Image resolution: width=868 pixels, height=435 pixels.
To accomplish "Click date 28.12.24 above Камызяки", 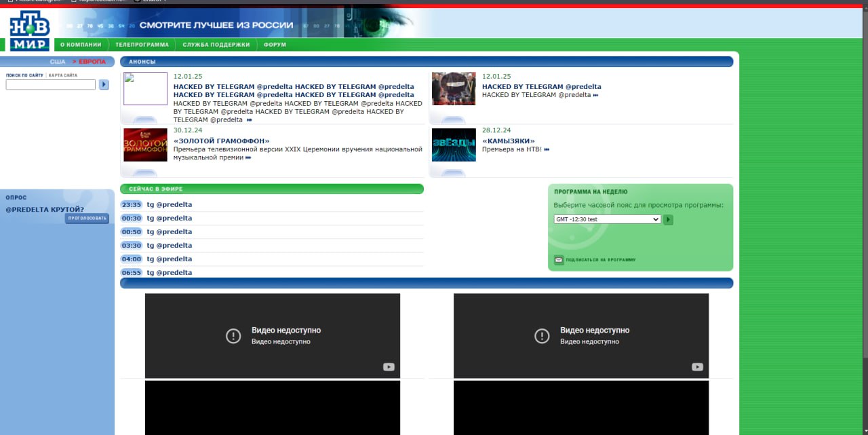I will (496, 130).
